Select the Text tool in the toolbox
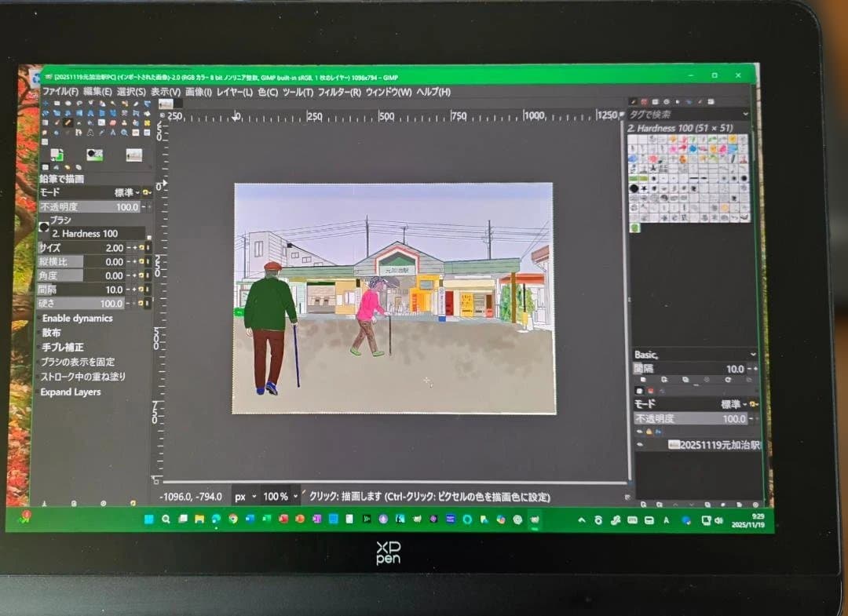The image size is (848, 616). click(x=90, y=132)
